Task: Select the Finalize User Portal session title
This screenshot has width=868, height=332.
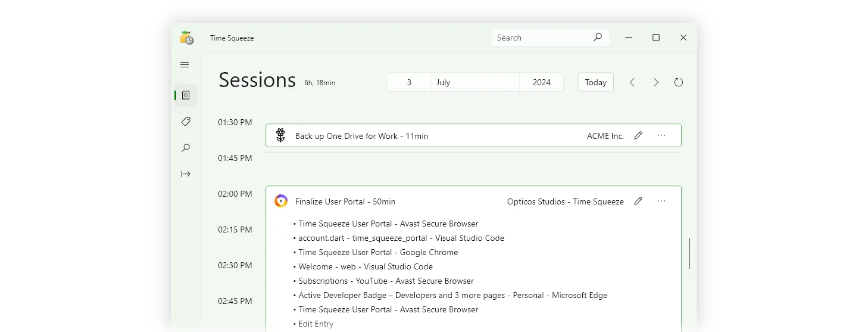Action: [x=345, y=201]
